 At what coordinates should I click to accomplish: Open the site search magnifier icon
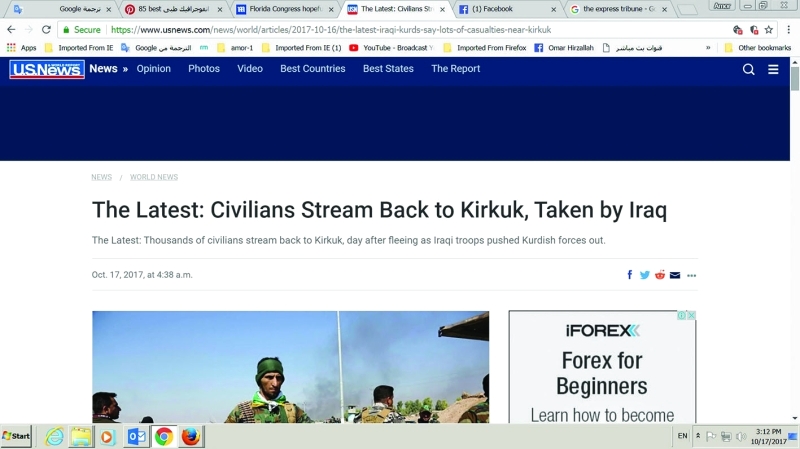click(x=748, y=69)
